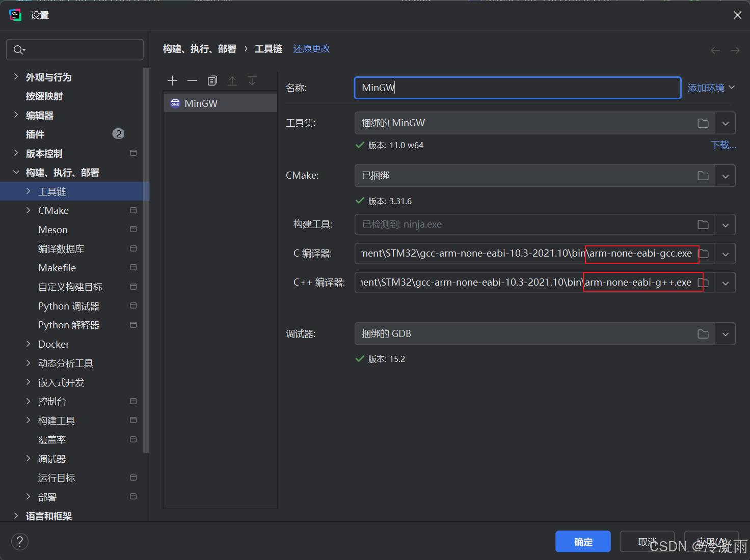Click the CLion logo in title bar
The width and height of the screenshot is (750, 560).
click(x=15, y=15)
